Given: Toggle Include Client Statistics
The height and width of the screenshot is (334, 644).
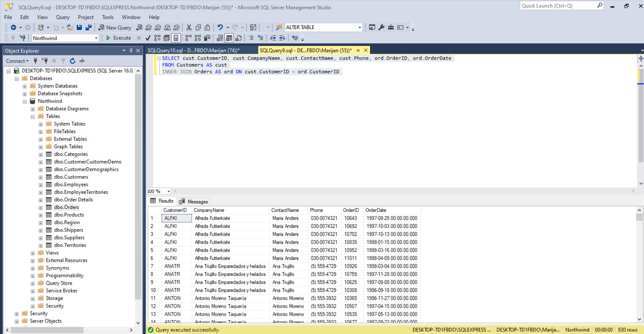Looking at the screenshot, I should (207, 38).
